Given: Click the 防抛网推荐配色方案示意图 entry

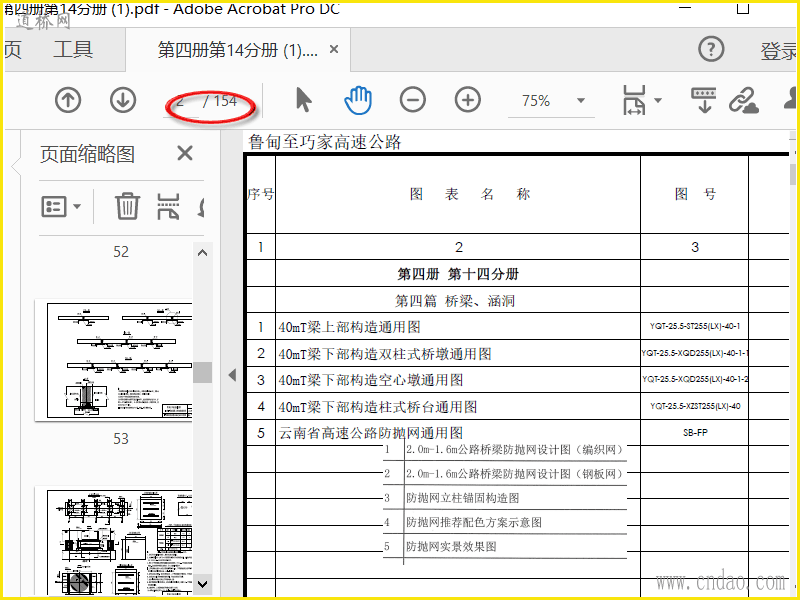Looking at the screenshot, I should (x=473, y=522).
